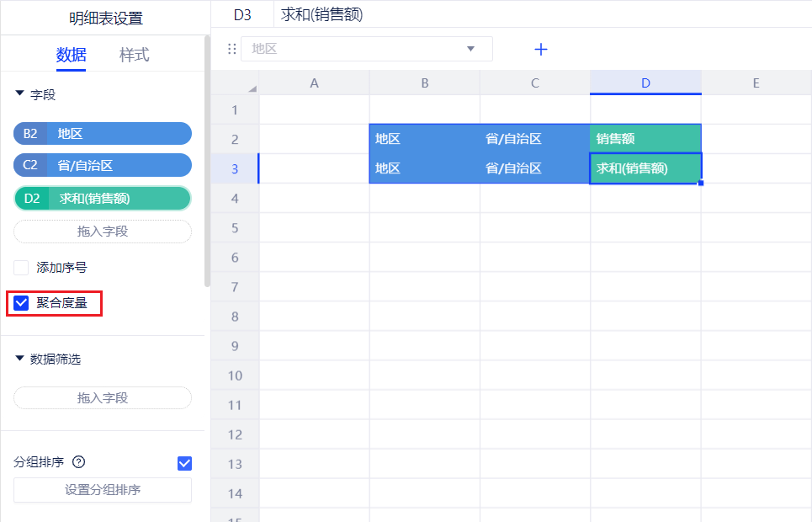Select column D header
812x522 pixels.
(x=645, y=83)
